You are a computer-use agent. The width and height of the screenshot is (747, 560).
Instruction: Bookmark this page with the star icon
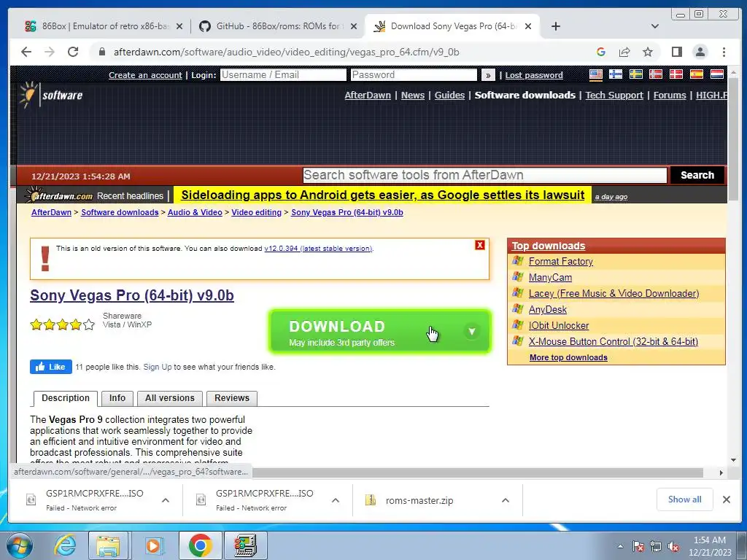[648, 52]
